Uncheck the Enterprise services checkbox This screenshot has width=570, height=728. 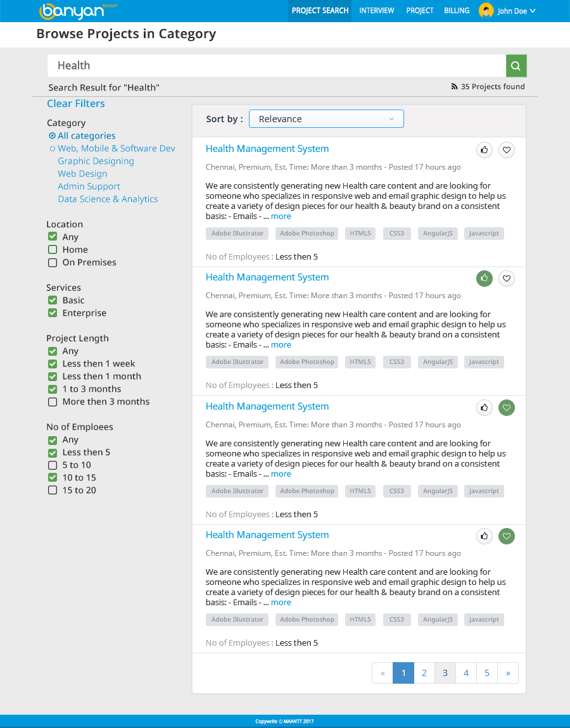pos(53,313)
